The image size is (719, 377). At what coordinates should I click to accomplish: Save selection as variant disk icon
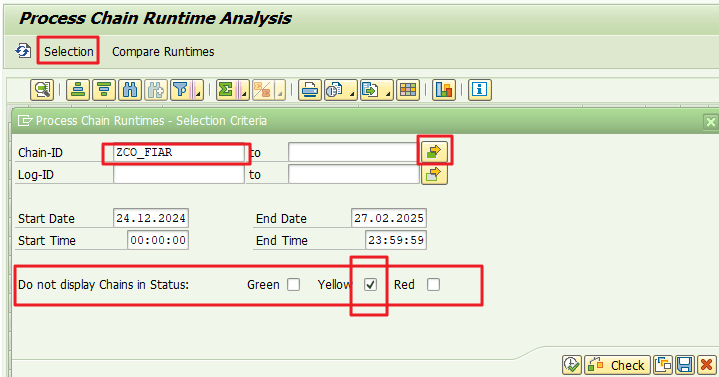pyautogui.click(x=685, y=365)
